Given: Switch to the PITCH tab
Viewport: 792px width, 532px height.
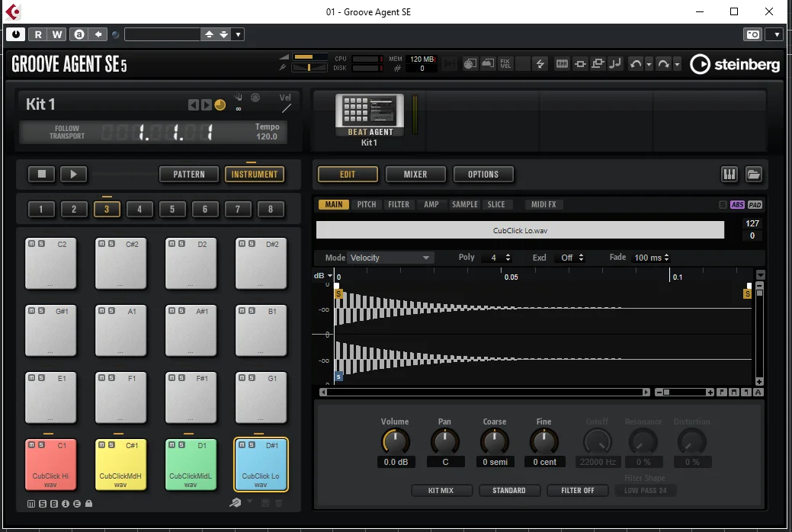Looking at the screenshot, I should pos(367,204).
